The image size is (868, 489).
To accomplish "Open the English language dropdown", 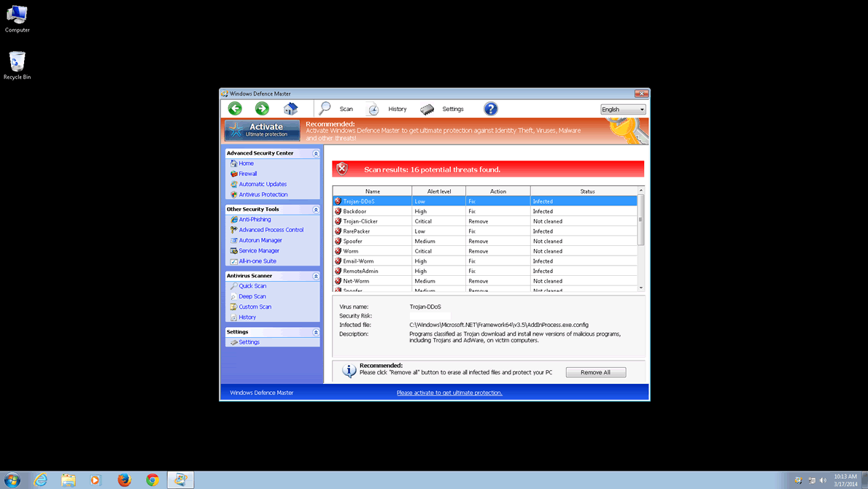I will [x=623, y=109].
